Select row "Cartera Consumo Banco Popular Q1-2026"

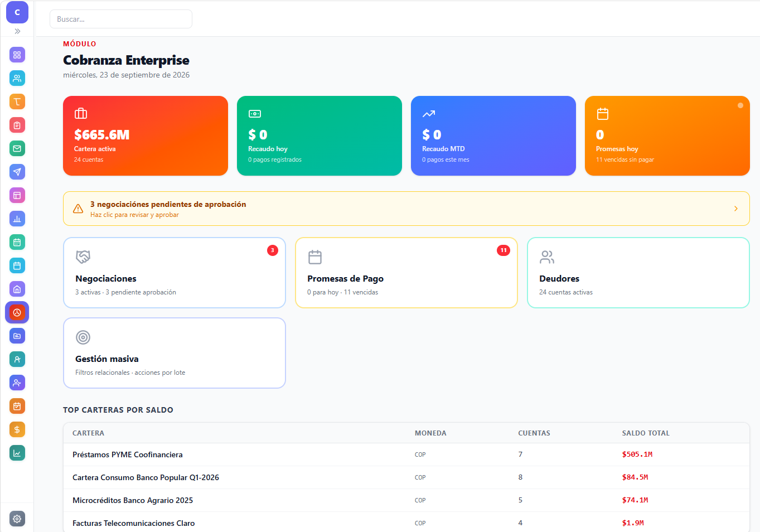(406, 477)
